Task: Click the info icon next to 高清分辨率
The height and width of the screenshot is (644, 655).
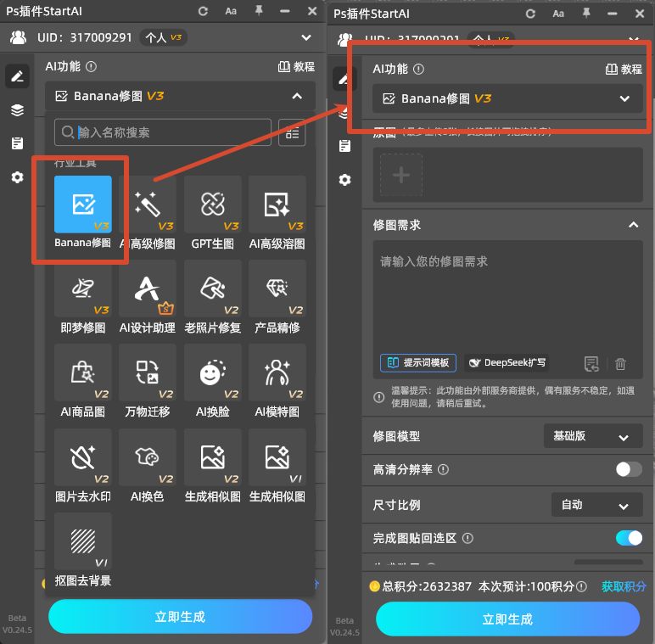Action: (x=443, y=470)
